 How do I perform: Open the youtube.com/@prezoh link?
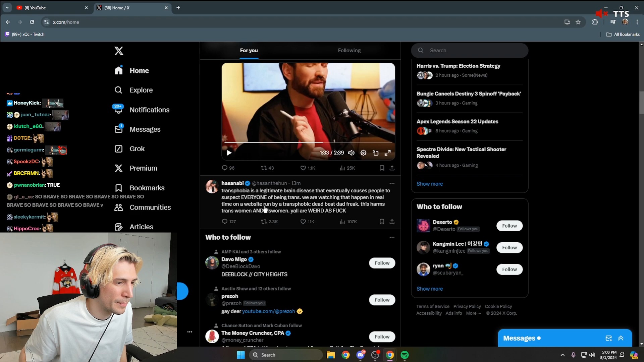pos(268,311)
